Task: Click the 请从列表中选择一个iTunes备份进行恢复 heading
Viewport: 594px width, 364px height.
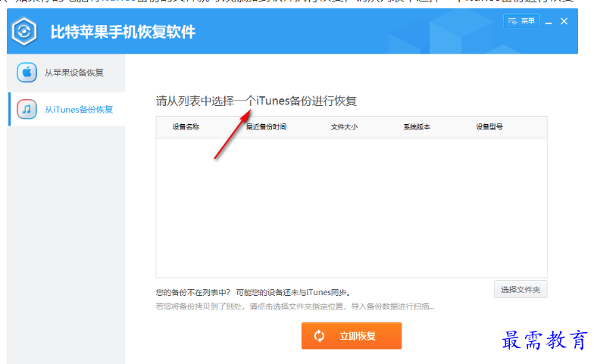Action: (256, 101)
